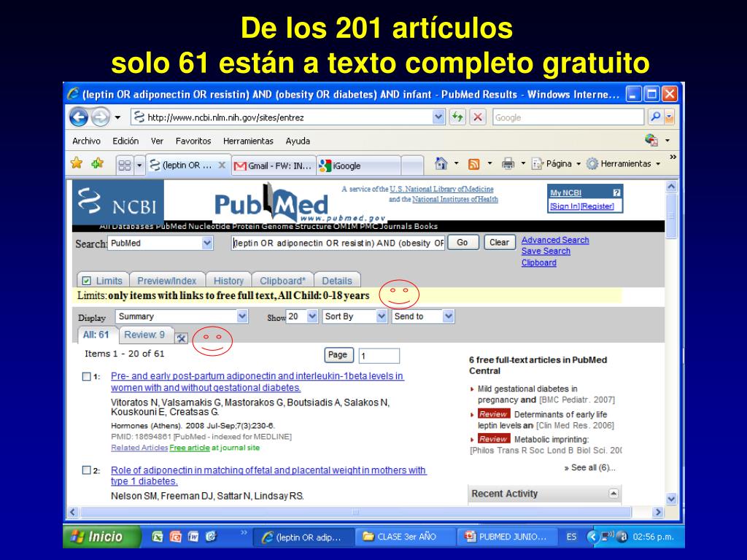Check the box for result 2
The image size is (747, 560).
coord(86,470)
